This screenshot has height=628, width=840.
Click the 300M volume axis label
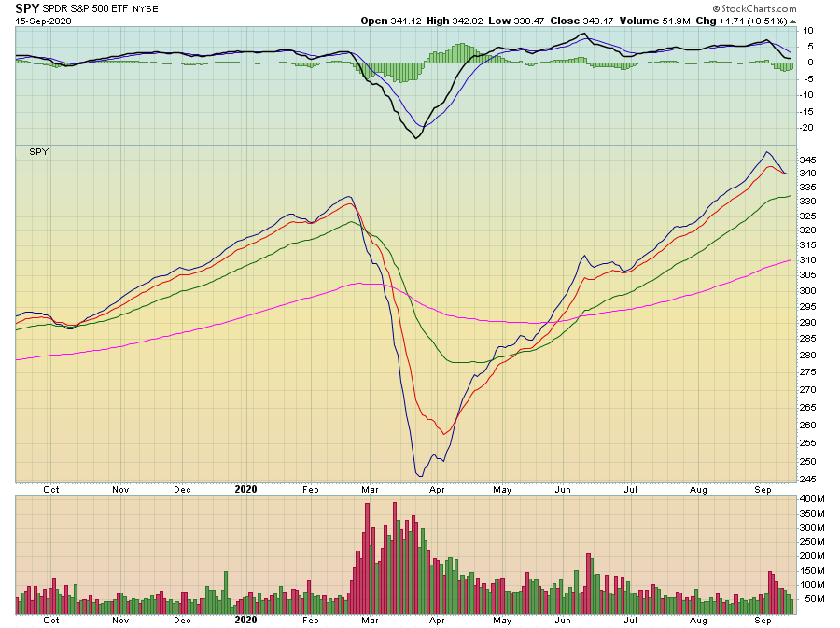[x=812, y=528]
